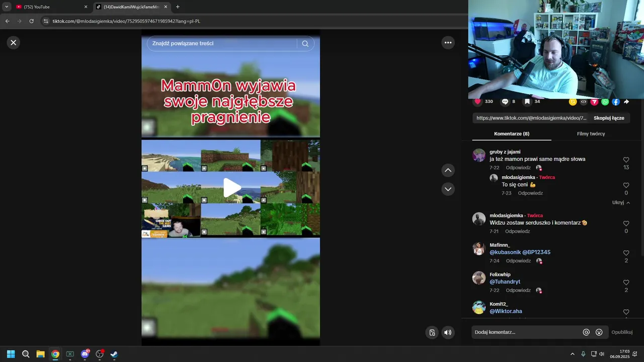Like the video with the heart icon
The width and height of the screenshot is (644, 362).
pos(477,102)
